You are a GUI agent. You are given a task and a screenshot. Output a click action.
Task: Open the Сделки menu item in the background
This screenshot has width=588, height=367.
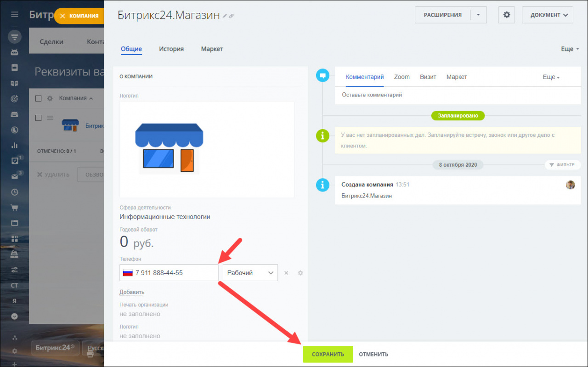pyautogui.click(x=51, y=41)
